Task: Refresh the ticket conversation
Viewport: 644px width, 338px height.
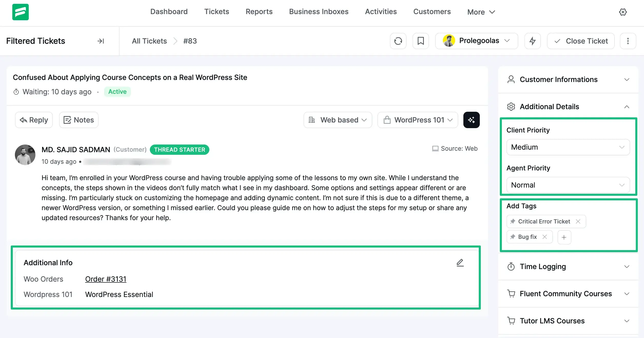Action: coord(398,41)
